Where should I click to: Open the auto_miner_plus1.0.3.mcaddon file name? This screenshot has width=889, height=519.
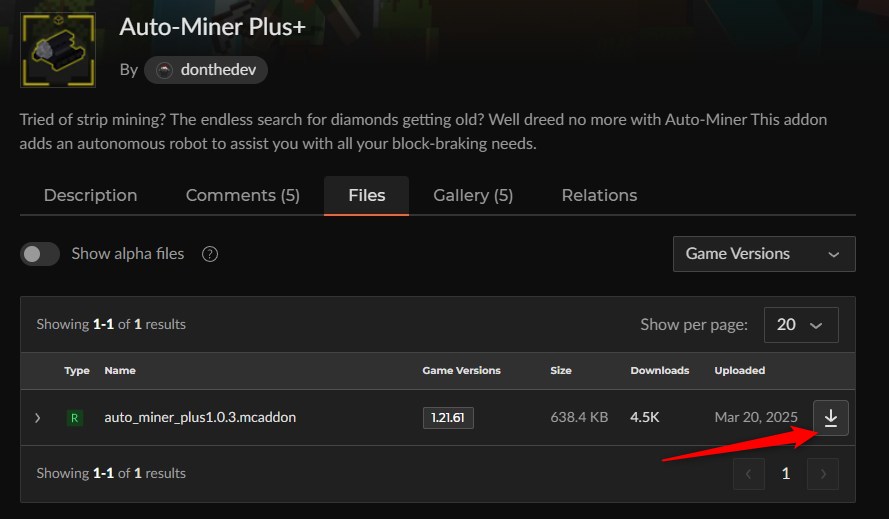[x=200, y=417]
